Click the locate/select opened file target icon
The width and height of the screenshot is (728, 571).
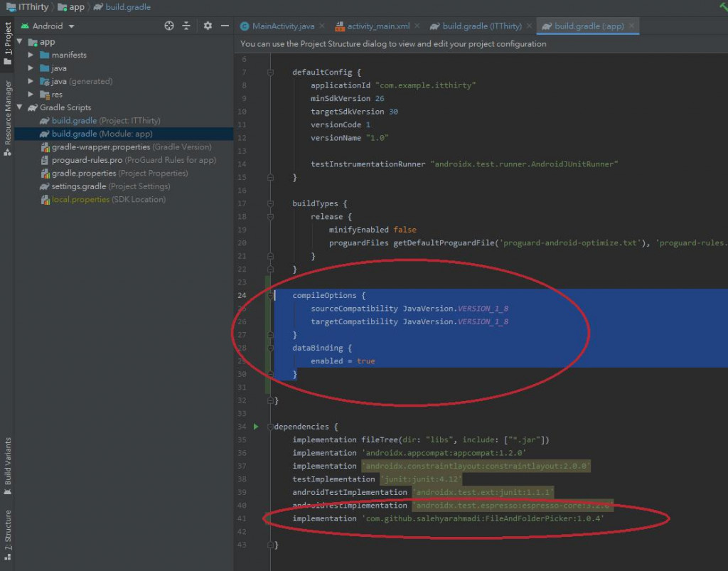(169, 26)
